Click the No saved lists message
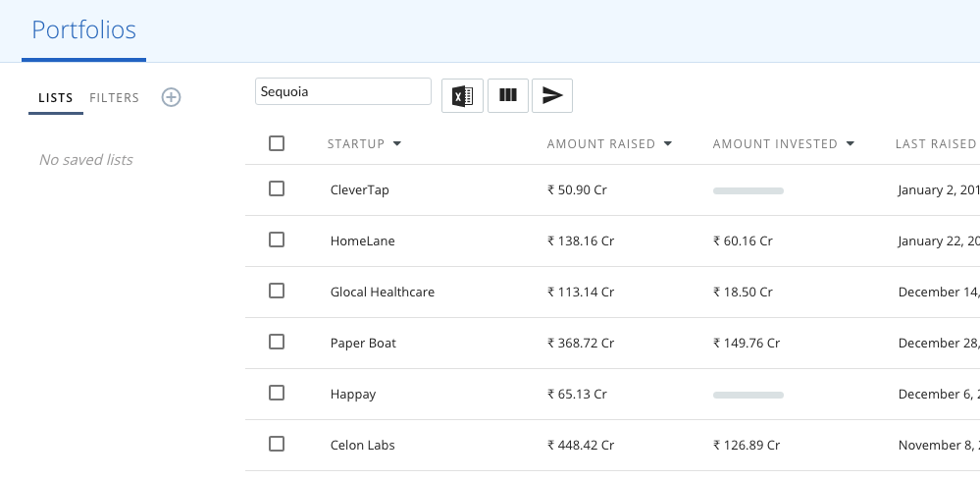The image size is (980, 480). (x=85, y=160)
